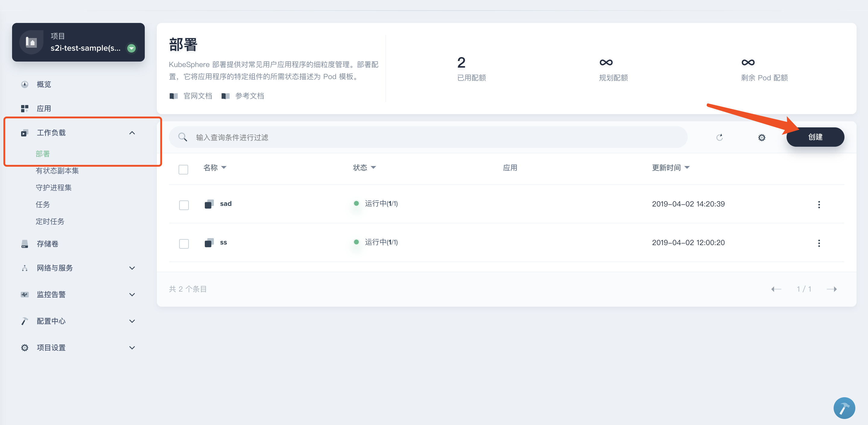Toggle the select-all header checkbox
The width and height of the screenshot is (868, 425).
(x=183, y=169)
